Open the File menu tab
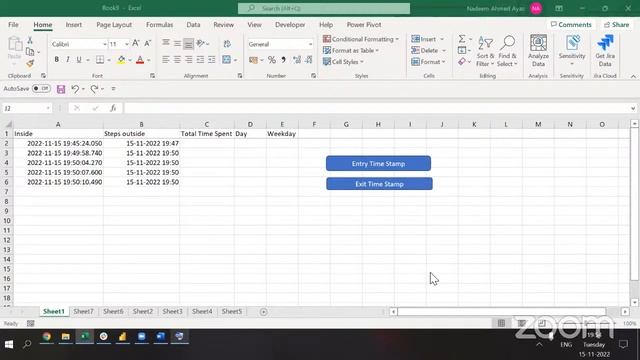640x360 pixels. pos(13,24)
